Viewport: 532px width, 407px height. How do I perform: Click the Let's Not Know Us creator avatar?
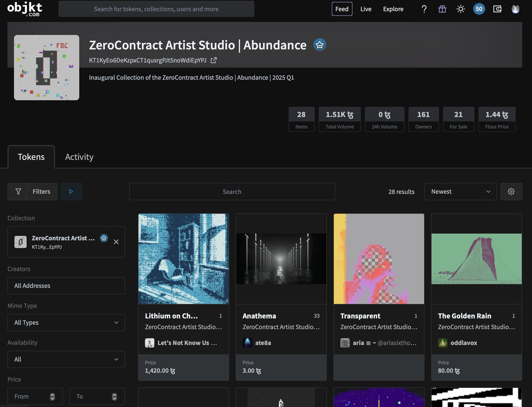tap(149, 343)
